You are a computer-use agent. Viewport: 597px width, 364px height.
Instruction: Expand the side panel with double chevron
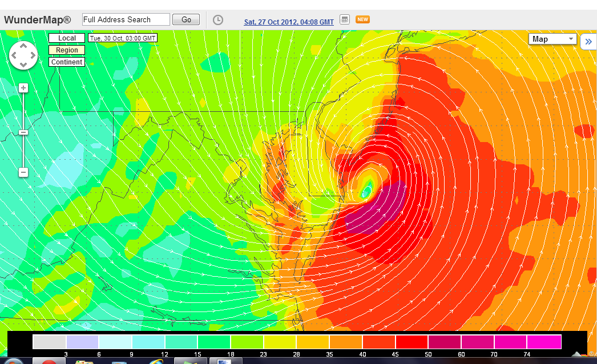tap(588, 42)
